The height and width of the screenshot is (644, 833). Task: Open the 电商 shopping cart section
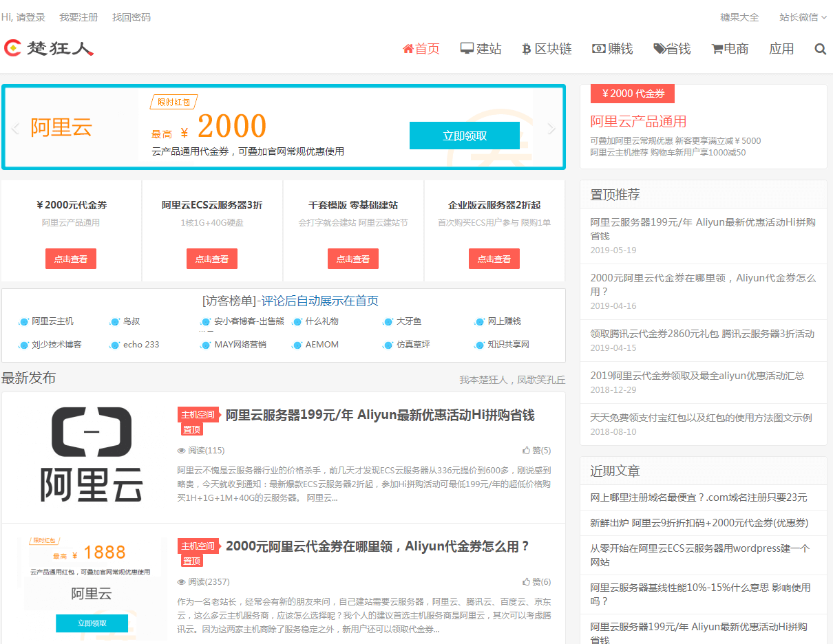point(730,49)
